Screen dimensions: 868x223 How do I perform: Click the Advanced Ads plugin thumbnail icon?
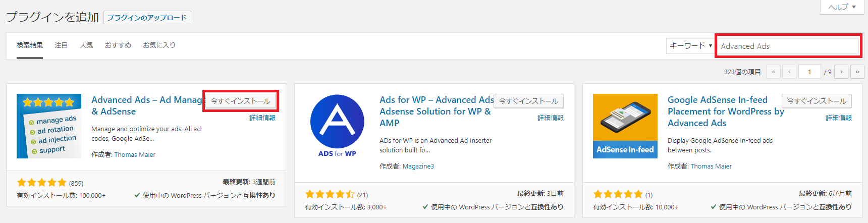(x=49, y=126)
